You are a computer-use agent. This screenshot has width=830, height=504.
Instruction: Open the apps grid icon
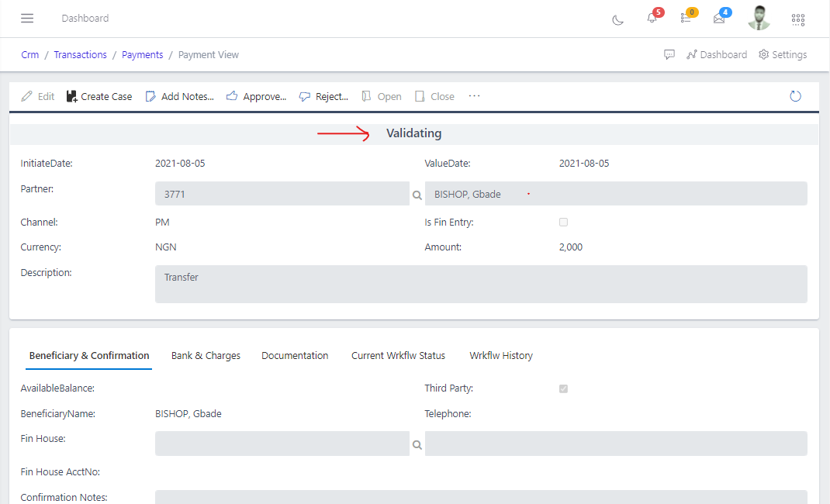[x=797, y=19]
